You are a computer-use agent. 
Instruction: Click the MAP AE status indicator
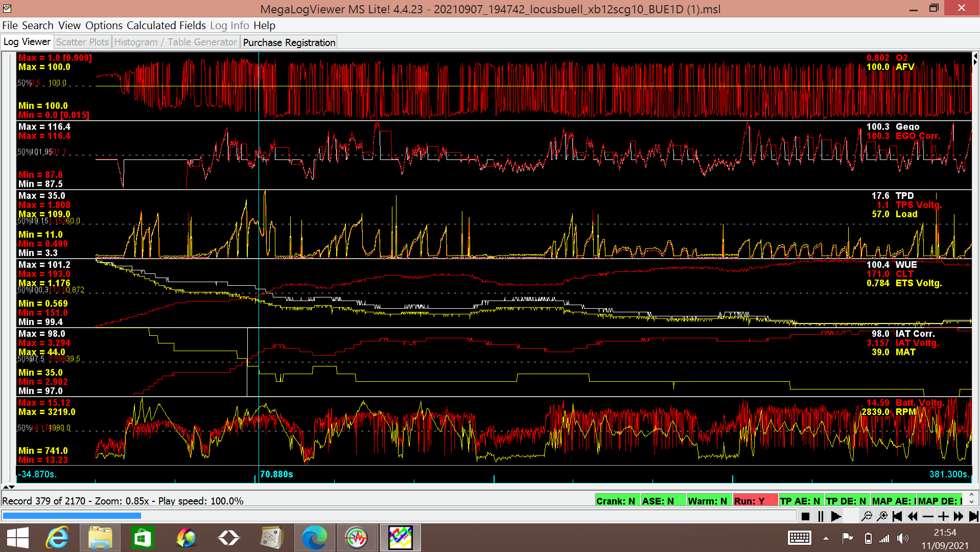893,501
